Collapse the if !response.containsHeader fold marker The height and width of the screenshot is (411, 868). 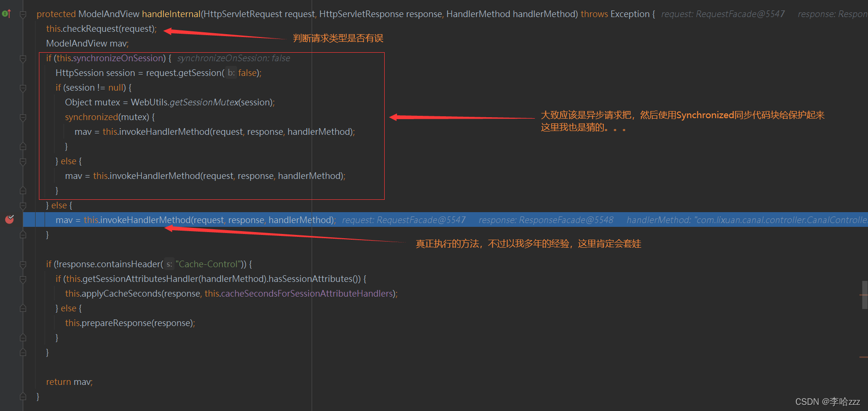pos(23,264)
